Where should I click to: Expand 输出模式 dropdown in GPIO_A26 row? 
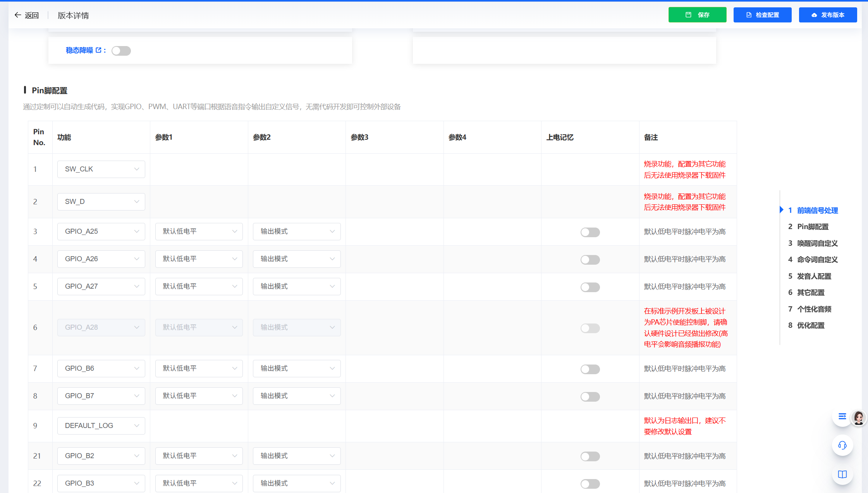coord(297,259)
